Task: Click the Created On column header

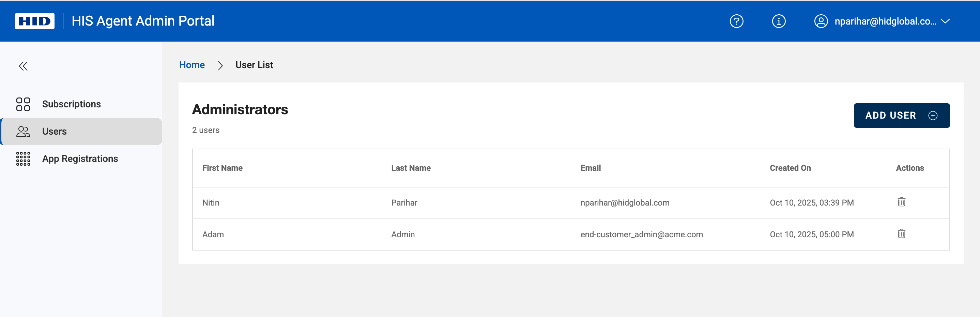Action: 790,168
